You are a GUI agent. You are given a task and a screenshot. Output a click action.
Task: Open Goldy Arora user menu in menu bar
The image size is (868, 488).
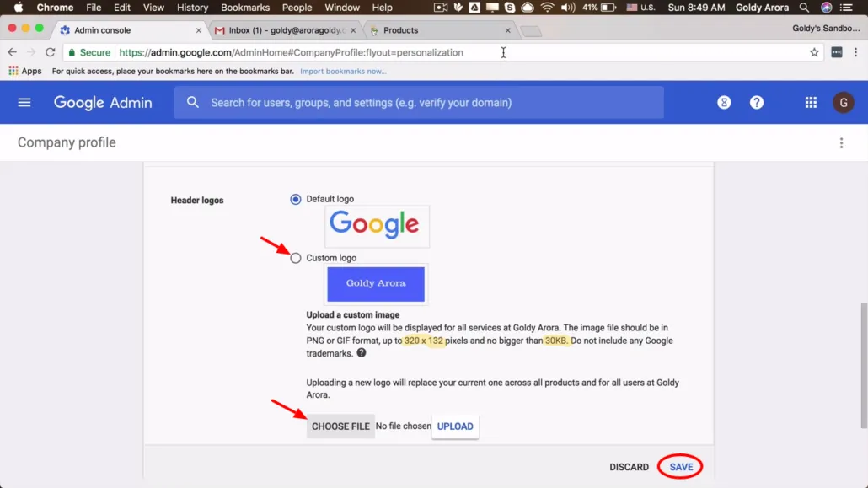(x=762, y=8)
